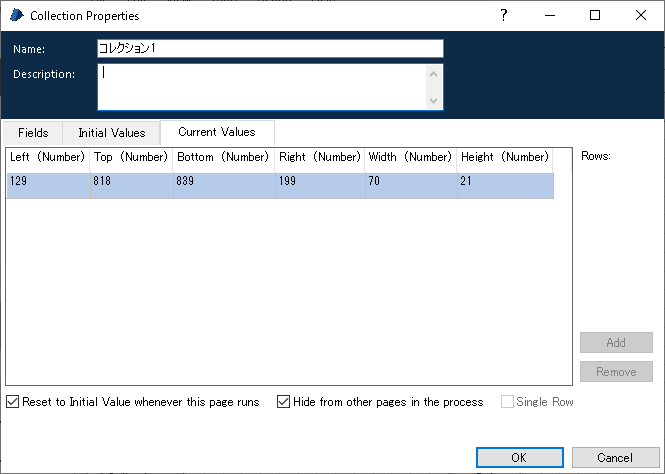The width and height of the screenshot is (665, 474).
Task: Click the Description scrollbar down arrow
Action: click(x=433, y=100)
